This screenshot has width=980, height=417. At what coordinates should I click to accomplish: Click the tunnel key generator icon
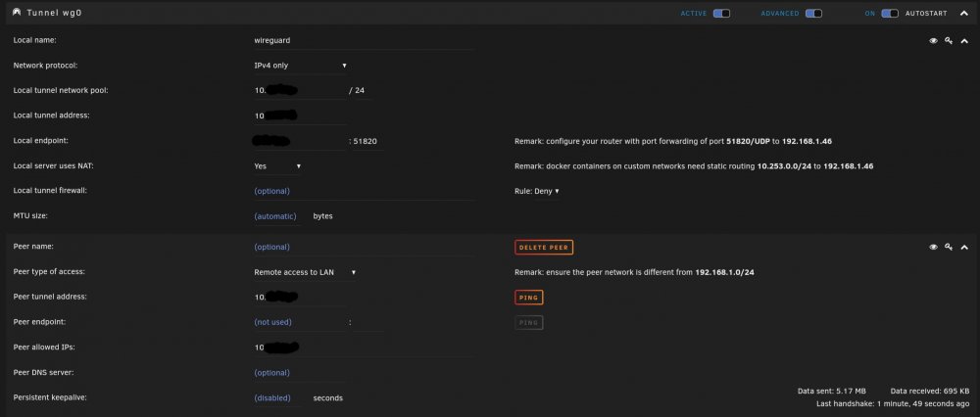[x=949, y=40]
